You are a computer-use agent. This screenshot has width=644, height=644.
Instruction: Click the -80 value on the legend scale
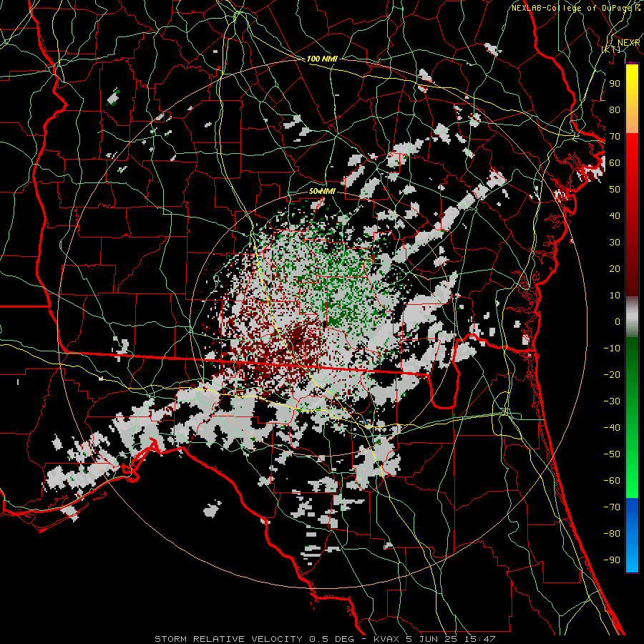tap(612, 534)
